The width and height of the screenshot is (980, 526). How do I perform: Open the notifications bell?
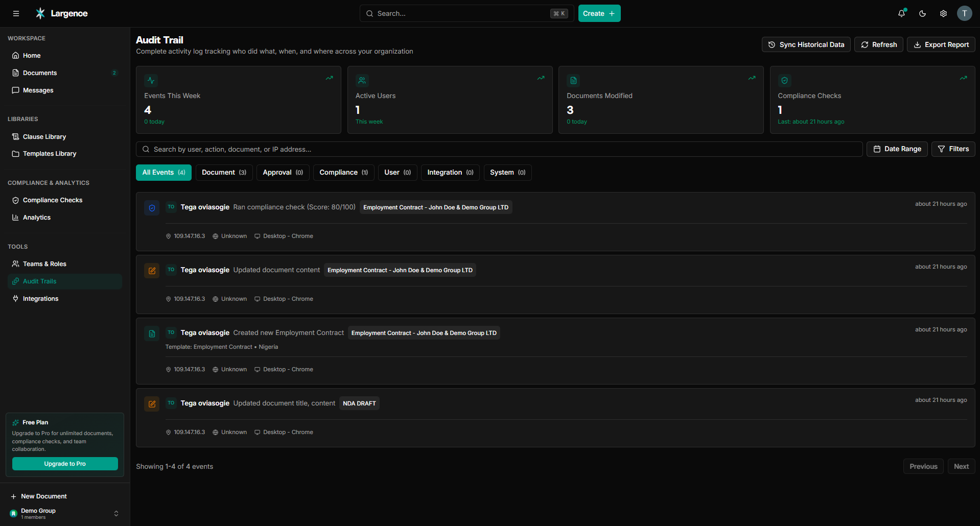click(x=902, y=14)
